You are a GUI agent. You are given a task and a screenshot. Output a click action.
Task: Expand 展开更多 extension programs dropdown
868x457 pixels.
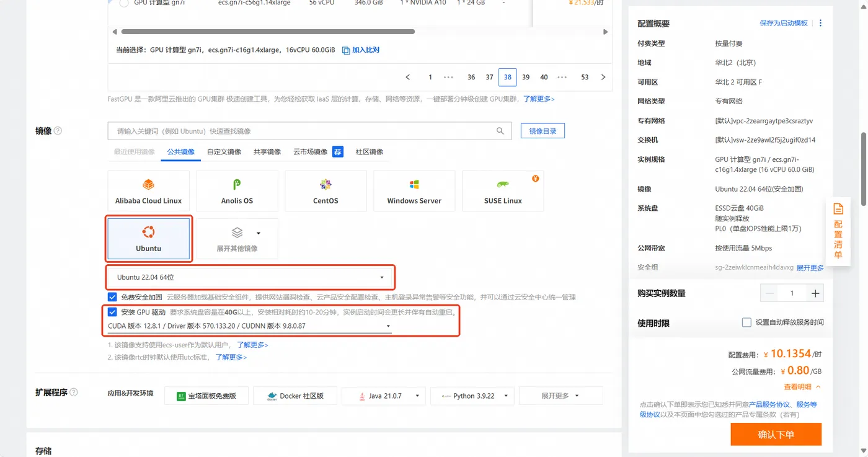point(560,396)
